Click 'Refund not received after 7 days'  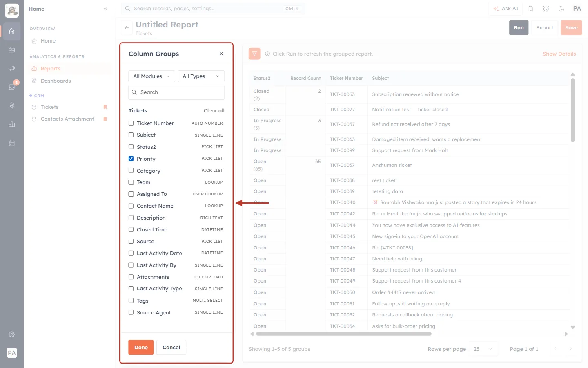tap(411, 124)
